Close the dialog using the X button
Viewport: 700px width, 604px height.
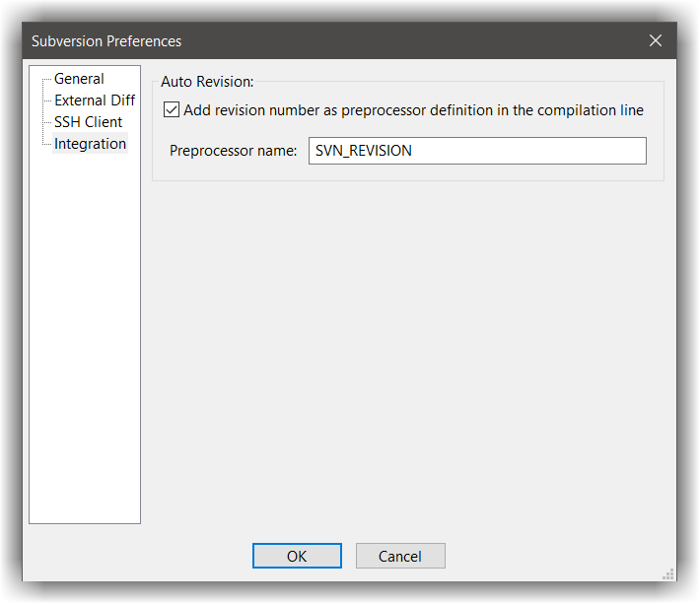point(656,40)
